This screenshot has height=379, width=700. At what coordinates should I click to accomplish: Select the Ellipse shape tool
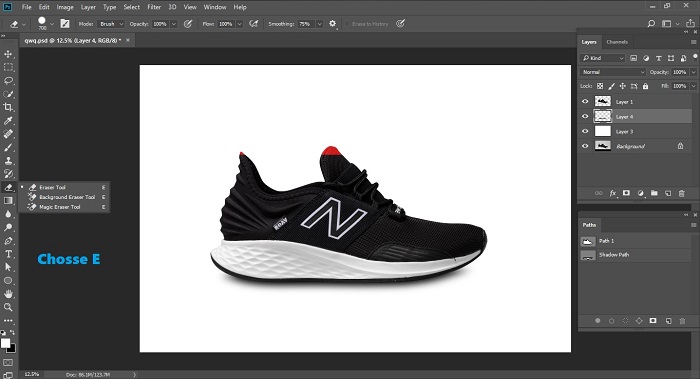[8, 280]
